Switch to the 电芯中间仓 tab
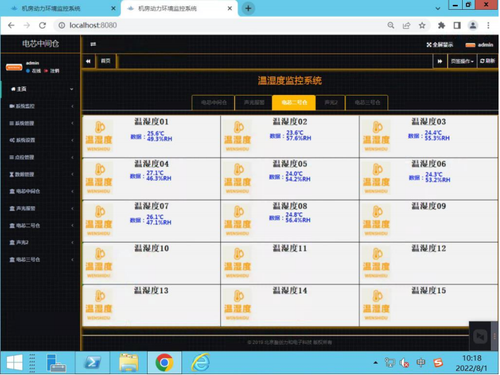500x375 pixels. (x=214, y=103)
